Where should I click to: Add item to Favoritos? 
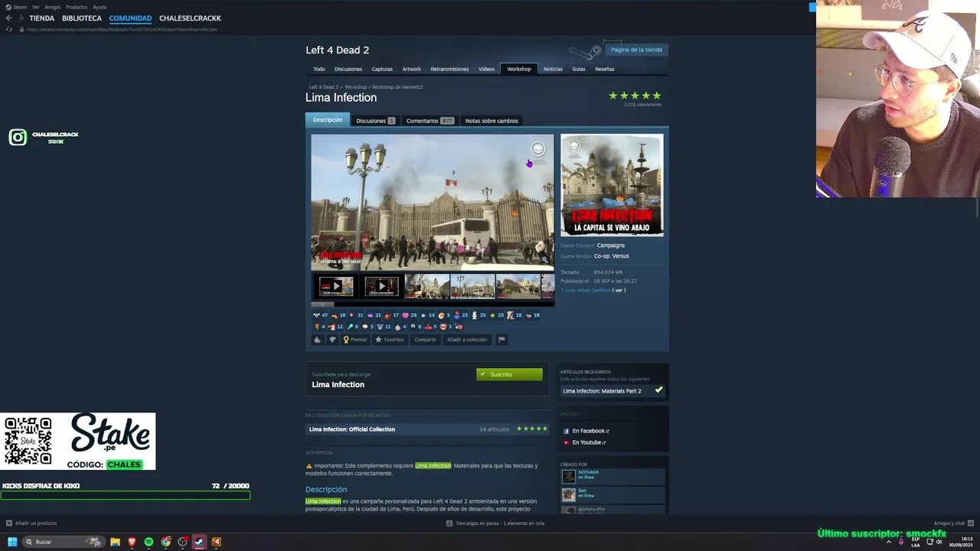[x=390, y=340]
